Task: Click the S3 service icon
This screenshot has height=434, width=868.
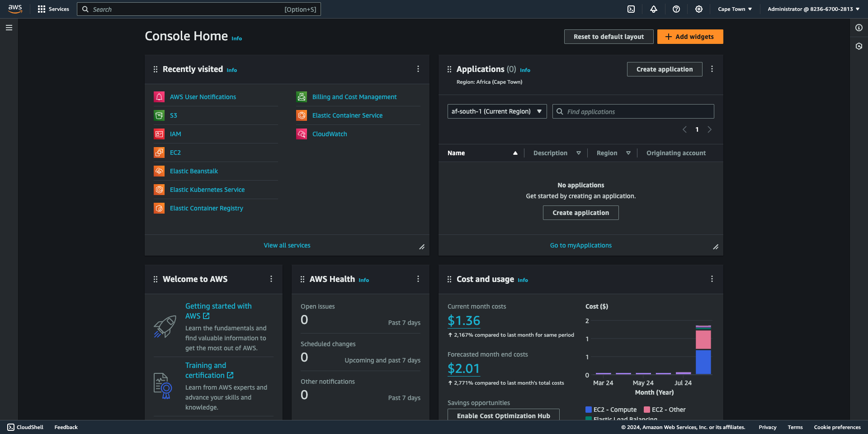Action: click(x=159, y=115)
